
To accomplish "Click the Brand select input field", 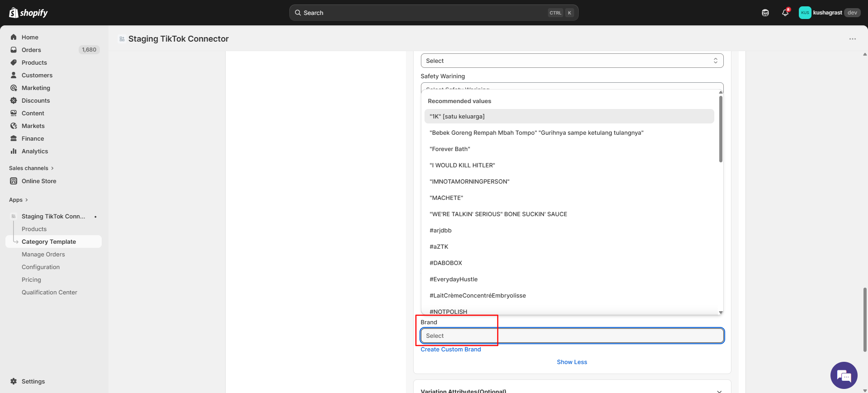I will click(572, 336).
